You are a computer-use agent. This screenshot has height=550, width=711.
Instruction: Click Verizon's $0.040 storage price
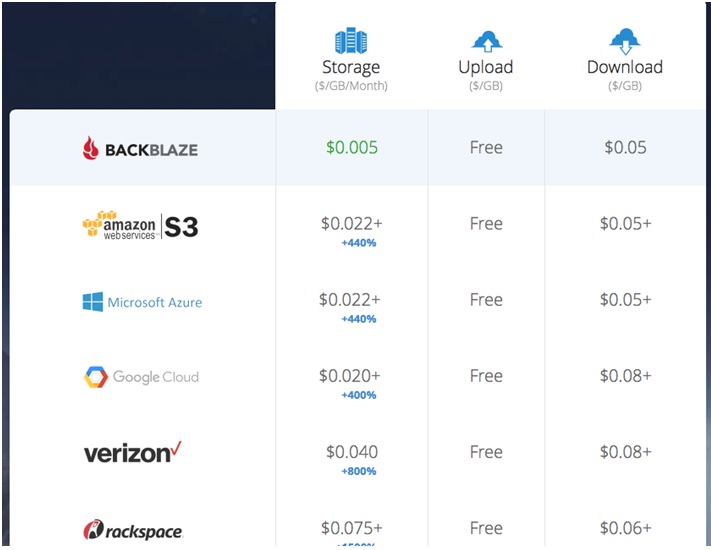352,452
